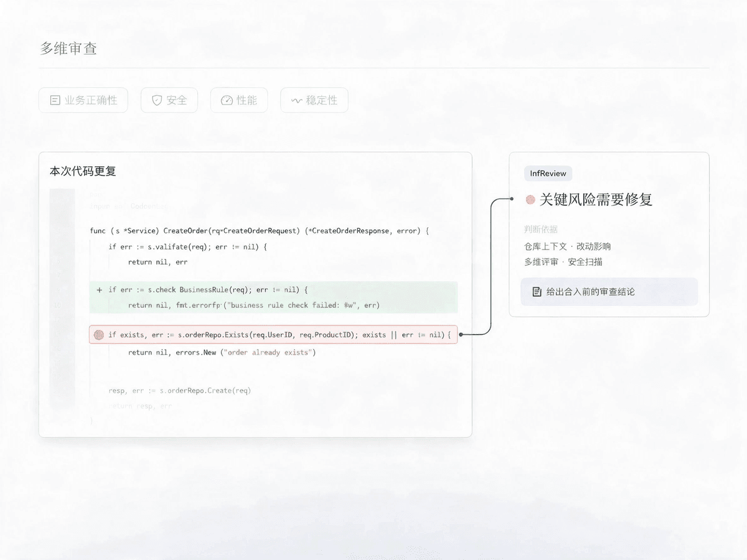Click the 判断依据 label
This screenshot has width=747, height=560.
click(x=541, y=229)
